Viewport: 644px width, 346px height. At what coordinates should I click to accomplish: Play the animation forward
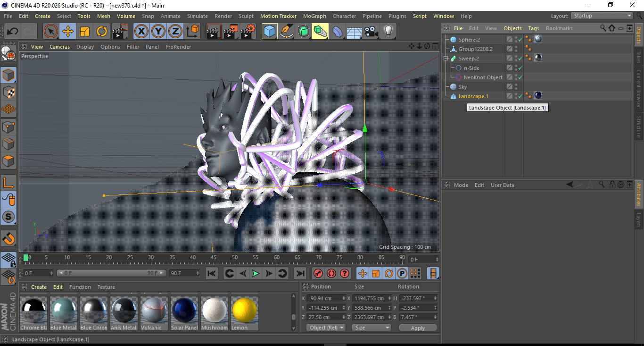[256, 273]
